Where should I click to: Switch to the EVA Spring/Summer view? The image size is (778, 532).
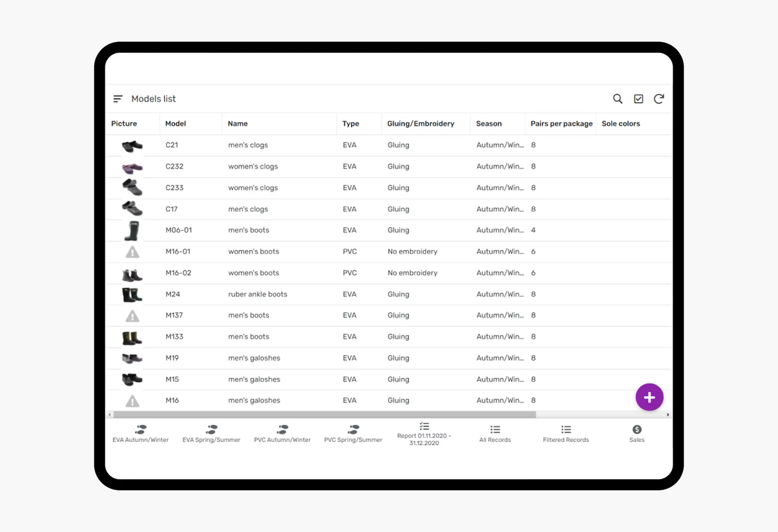coord(211,434)
